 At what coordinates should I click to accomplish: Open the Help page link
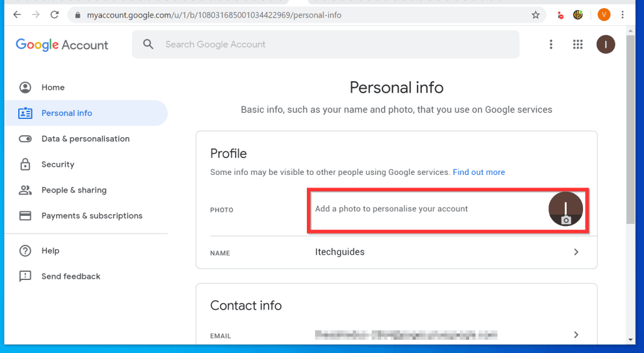tap(50, 250)
